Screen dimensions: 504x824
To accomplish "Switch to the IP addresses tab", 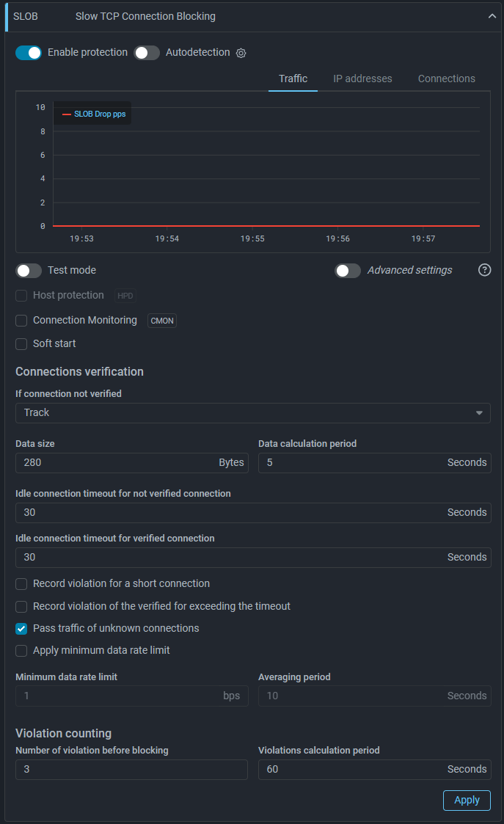I will (x=362, y=79).
